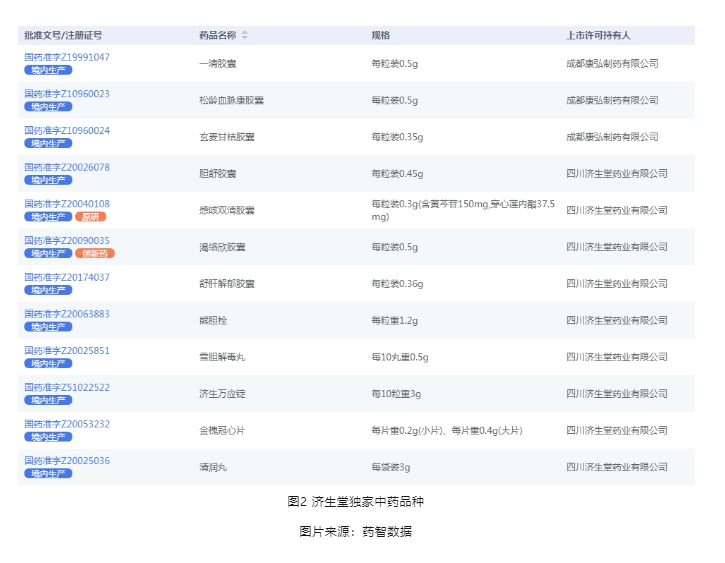The width and height of the screenshot is (725, 563).
Task: Open approval link 国药准字Z20025851
Action: pos(67,351)
